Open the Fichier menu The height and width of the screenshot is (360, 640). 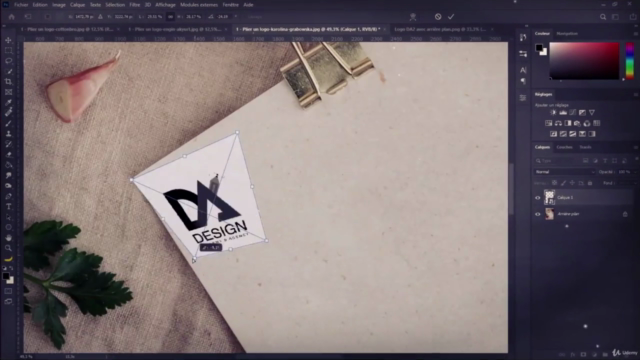pyautogui.click(x=21, y=5)
